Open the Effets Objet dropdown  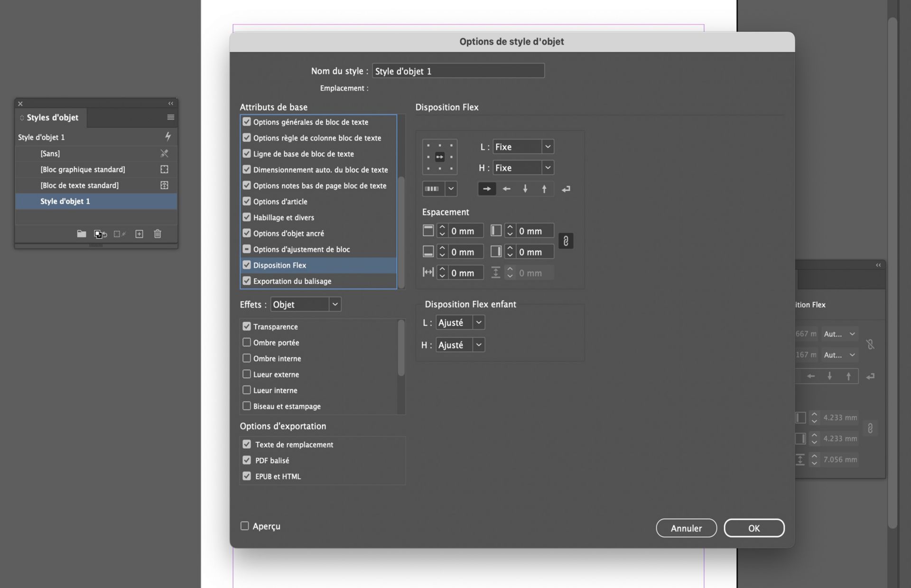(x=306, y=304)
